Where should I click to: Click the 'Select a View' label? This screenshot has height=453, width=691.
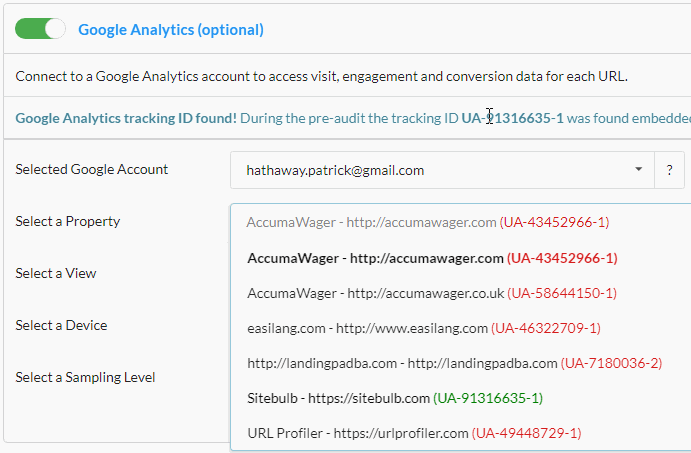(56, 273)
